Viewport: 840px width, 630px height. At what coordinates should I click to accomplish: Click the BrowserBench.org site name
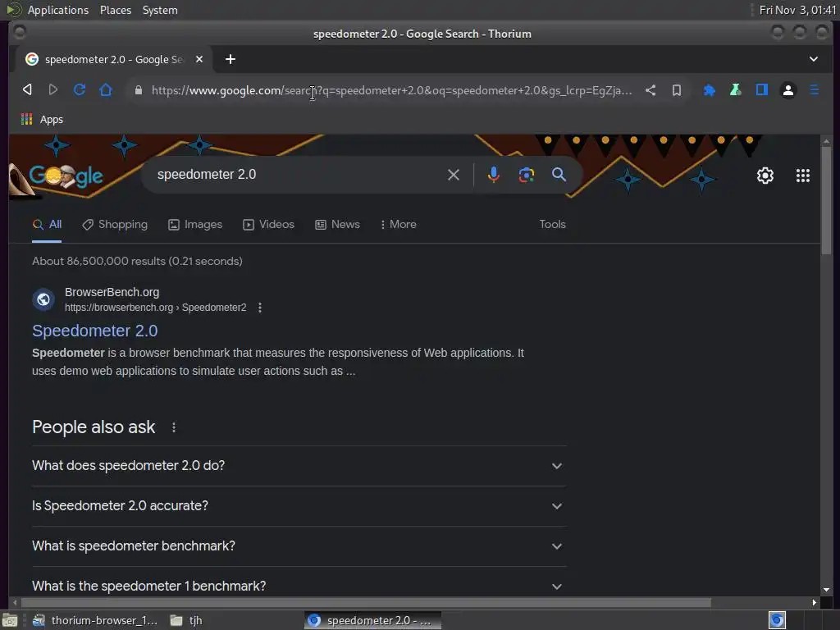(x=112, y=292)
